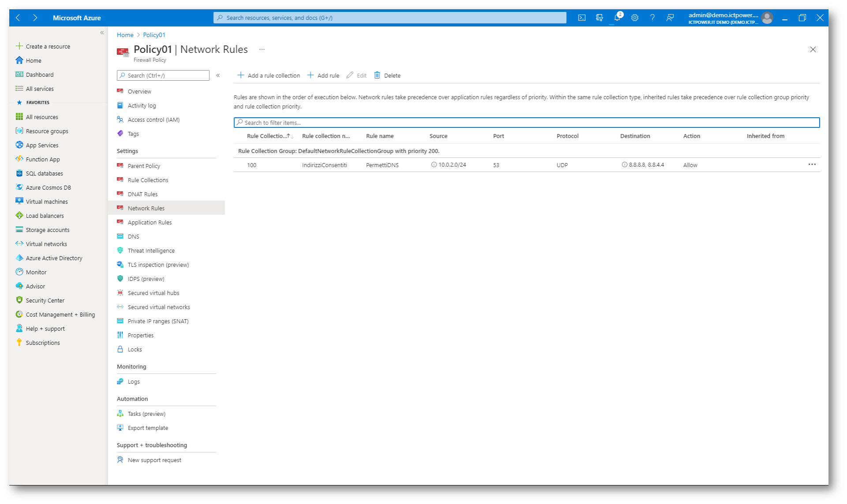
Task: Open Activity log
Action: point(142,105)
